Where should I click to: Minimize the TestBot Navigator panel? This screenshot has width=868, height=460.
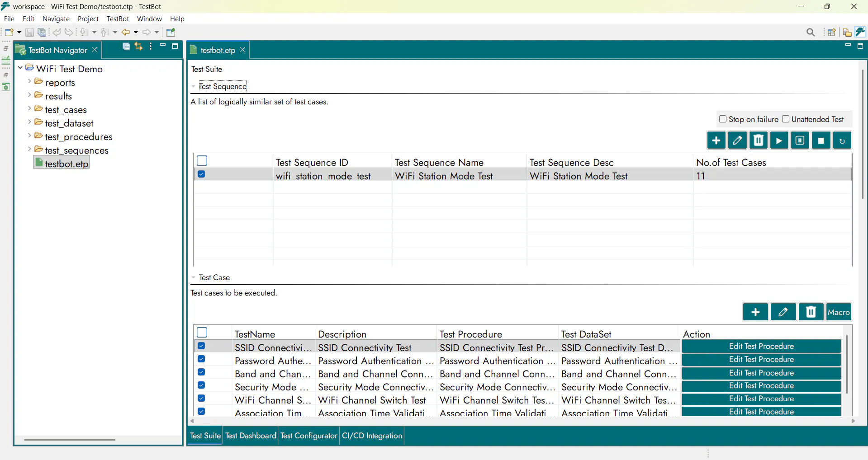tap(163, 46)
